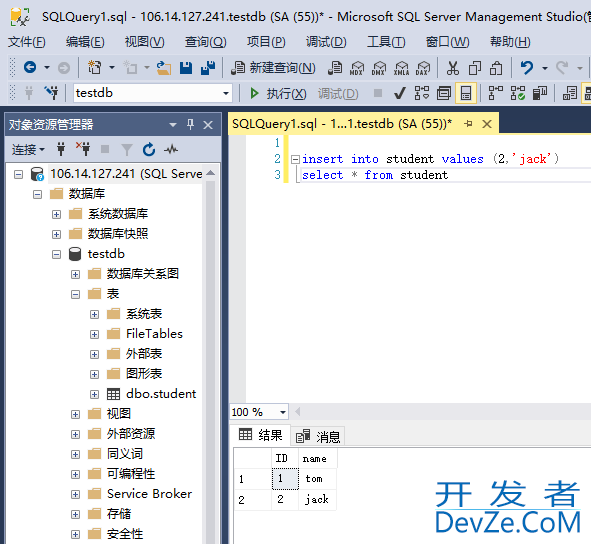Click the DAX query icon
Viewport: 591px width, 544px height.
(x=423, y=68)
